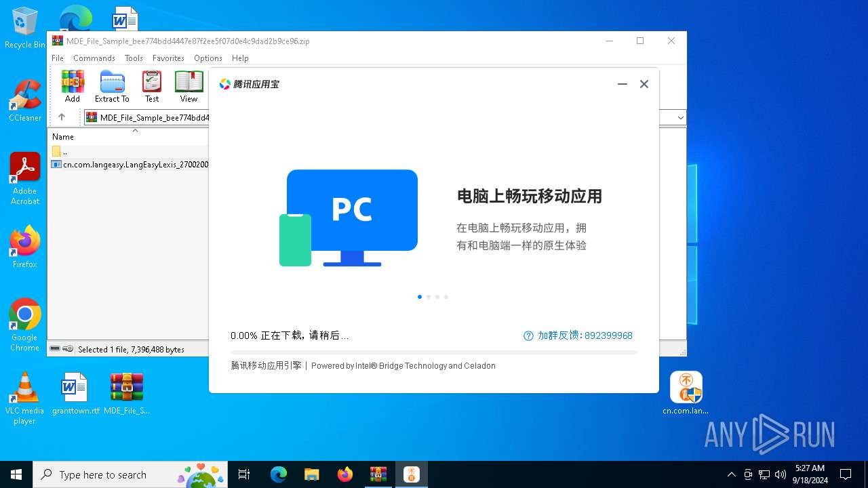
Task: Expand the WinRAR address path dropdown
Action: click(x=680, y=118)
